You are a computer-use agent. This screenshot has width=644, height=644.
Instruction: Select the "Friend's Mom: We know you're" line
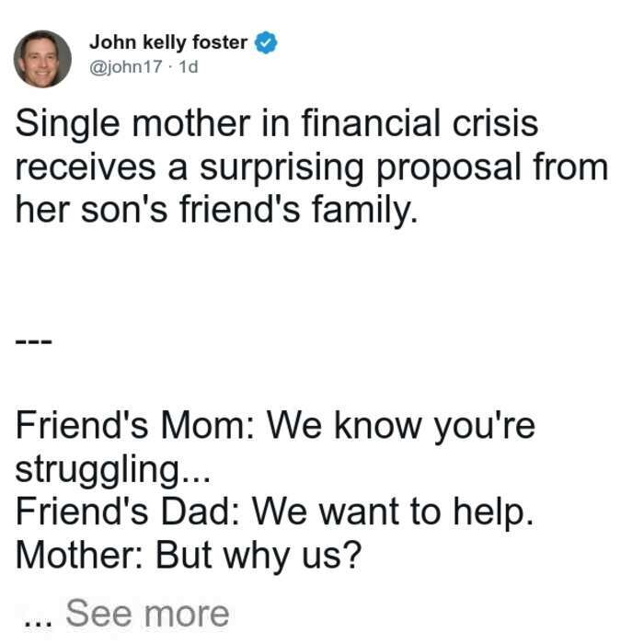point(275,426)
